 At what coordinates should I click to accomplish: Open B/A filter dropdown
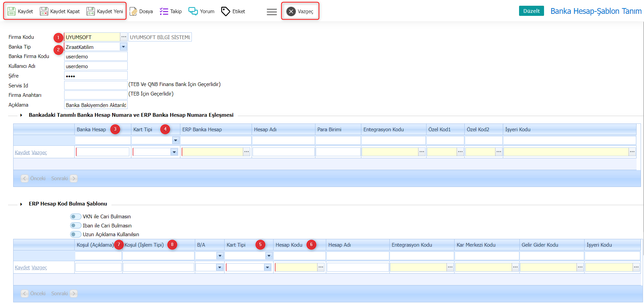220,256
